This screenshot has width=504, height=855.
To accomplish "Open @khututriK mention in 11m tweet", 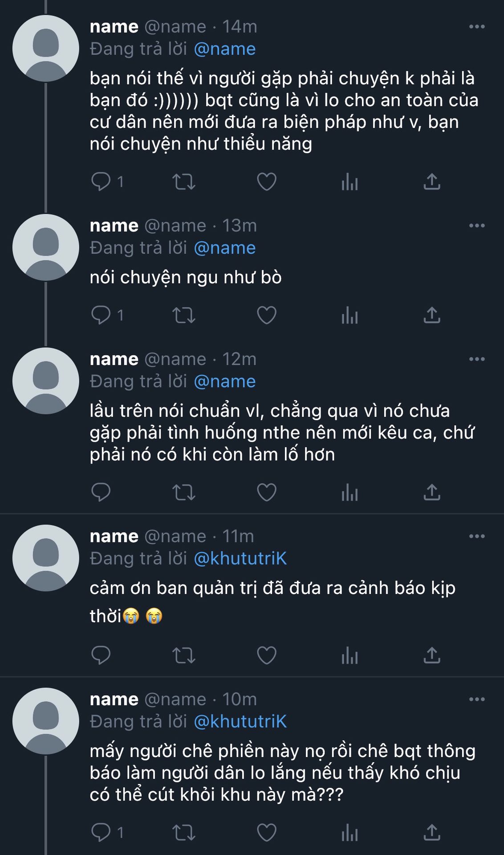I will [240, 558].
